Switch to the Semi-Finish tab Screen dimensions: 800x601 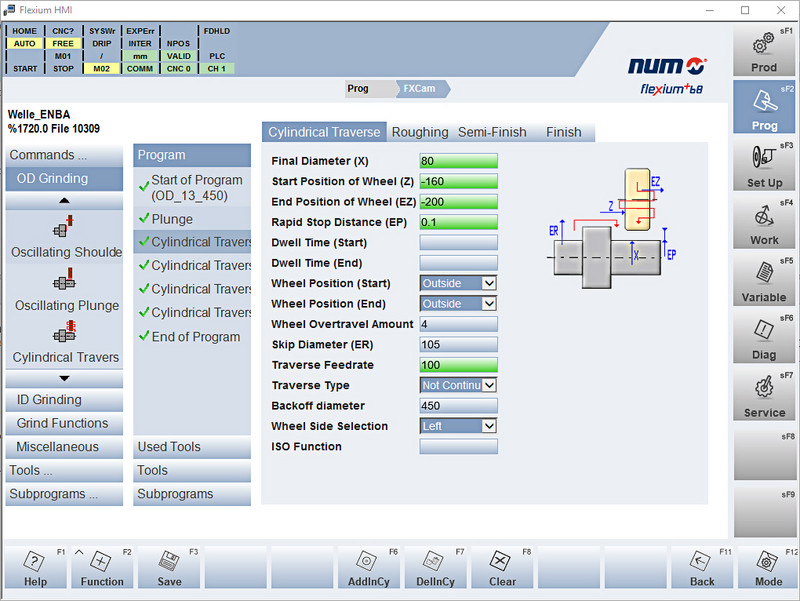click(492, 132)
